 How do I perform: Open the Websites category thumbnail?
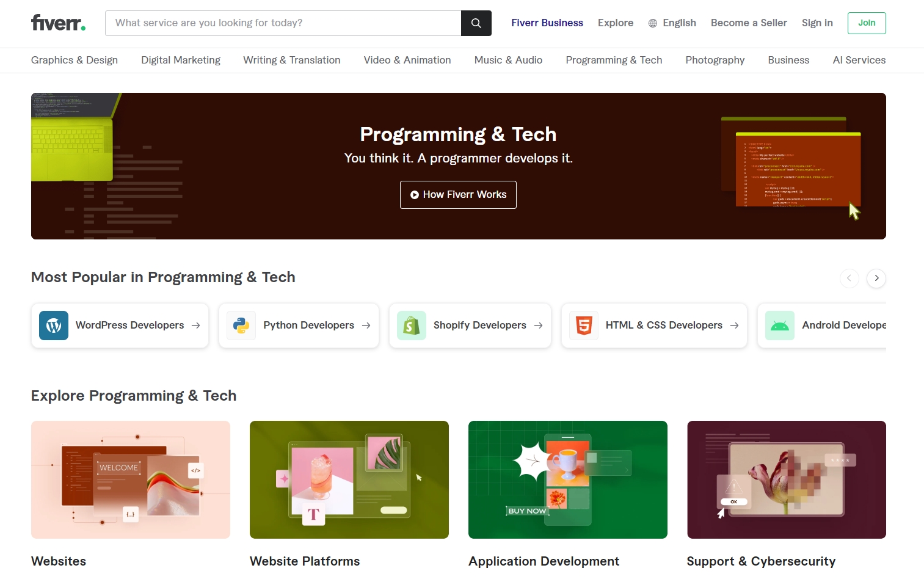pyautogui.click(x=131, y=479)
